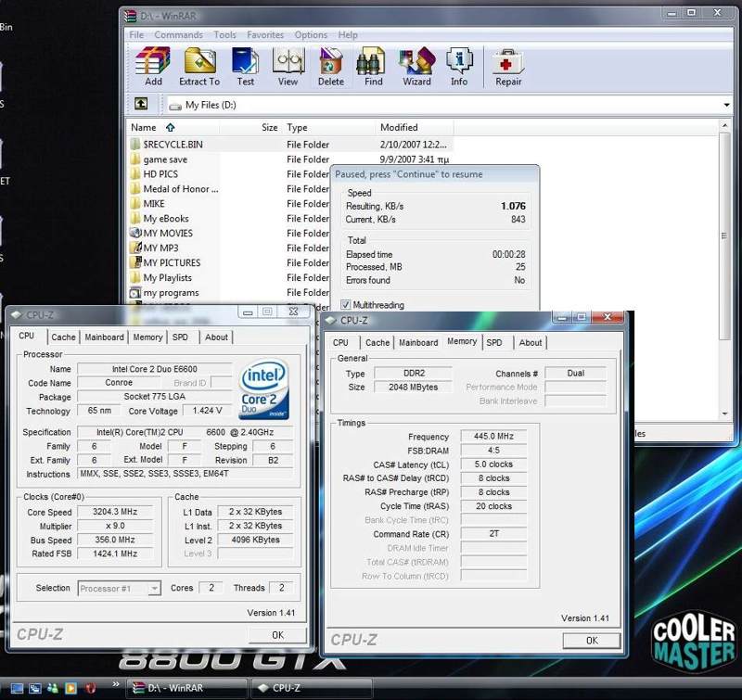Open the Help menu
Image resolution: width=742 pixels, height=700 pixels.
click(348, 35)
